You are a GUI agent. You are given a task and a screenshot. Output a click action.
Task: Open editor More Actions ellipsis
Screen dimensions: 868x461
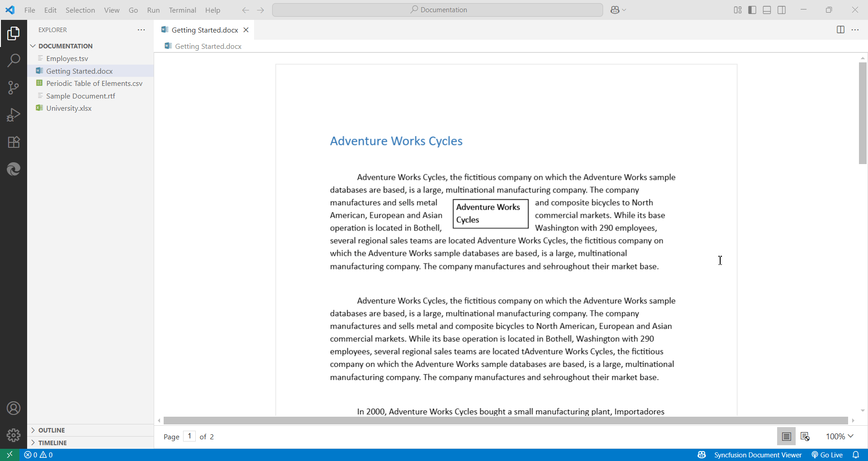[855, 30]
